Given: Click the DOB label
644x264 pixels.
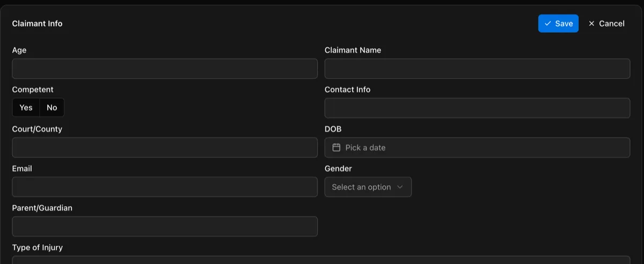Looking at the screenshot, I should [x=333, y=129].
